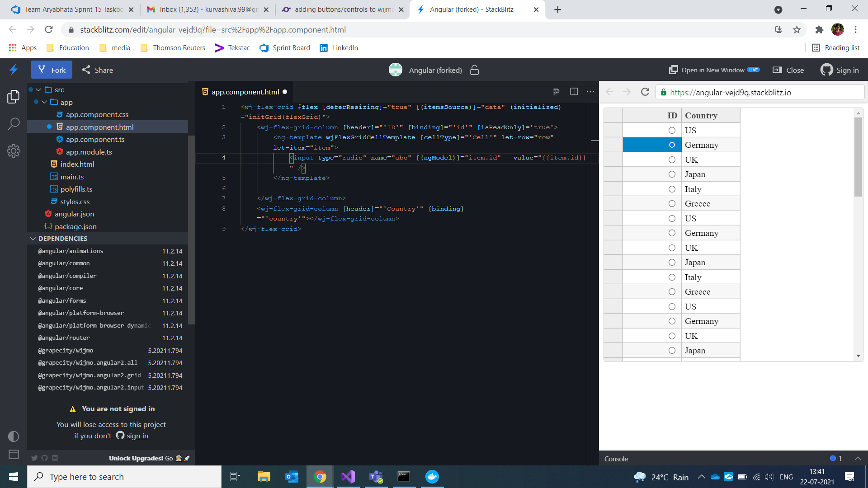Open the StackBlitz lightning logo home

(14, 70)
